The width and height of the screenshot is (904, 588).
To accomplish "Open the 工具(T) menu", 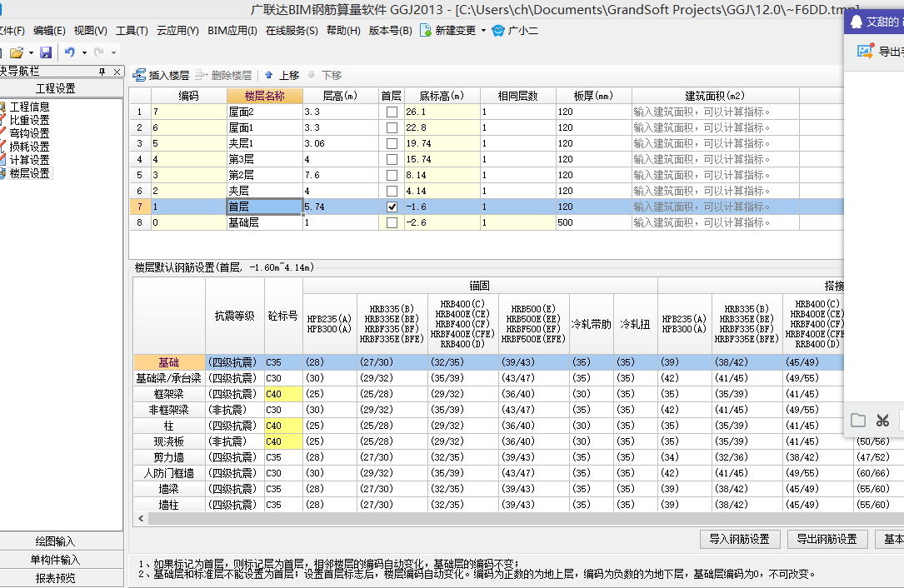I will pyautogui.click(x=132, y=31).
